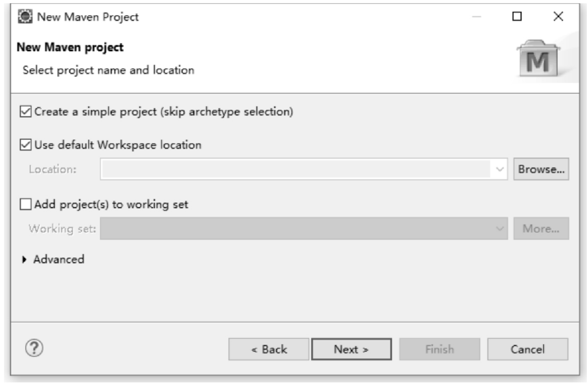
Task: Click the Finish button
Action: pyautogui.click(x=440, y=349)
